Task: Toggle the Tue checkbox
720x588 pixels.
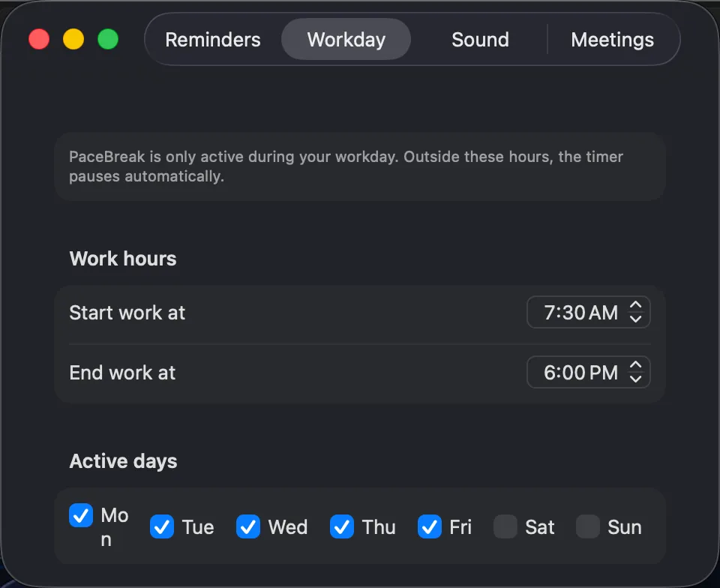Action: coord(162,526)
